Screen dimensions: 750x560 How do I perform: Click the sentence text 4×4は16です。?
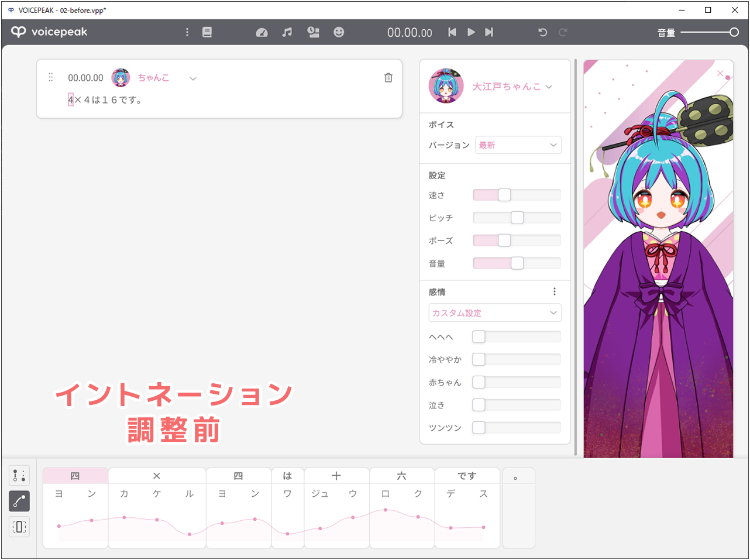pos(105,100)
